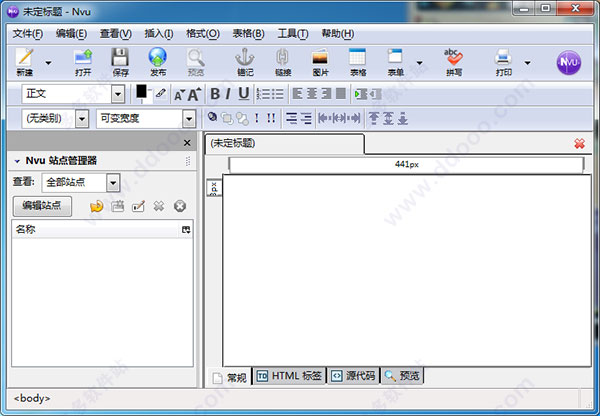Toggle Italic formatting
The width and height of the screenshot is (600, 416).
[x=228, y=94]
